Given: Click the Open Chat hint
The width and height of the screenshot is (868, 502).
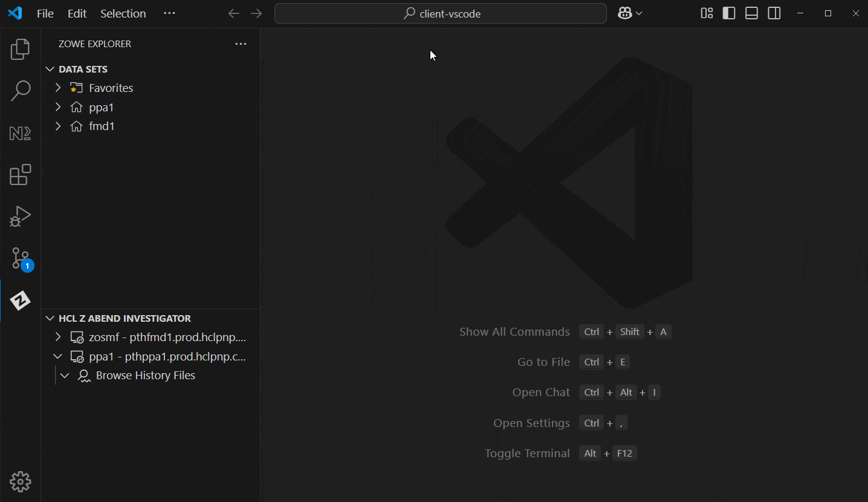Looking at the screenshot, I should tap(541, 392).
